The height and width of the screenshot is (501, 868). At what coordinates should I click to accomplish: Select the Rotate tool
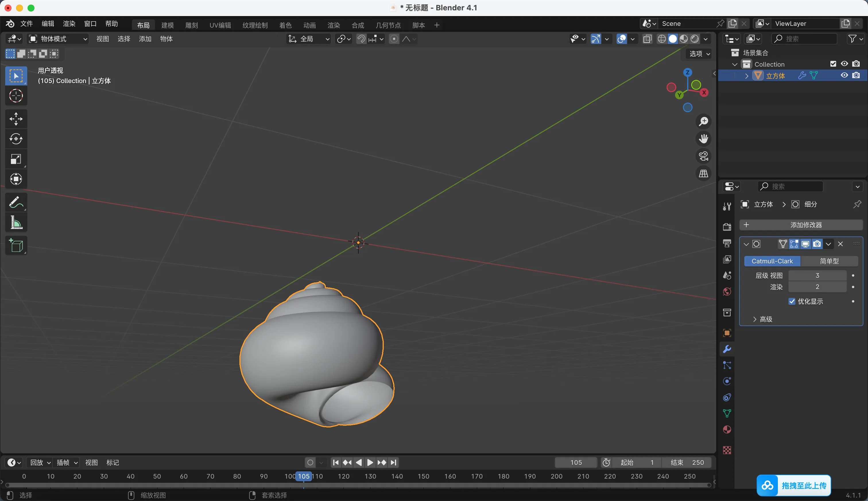click(16, 139)
